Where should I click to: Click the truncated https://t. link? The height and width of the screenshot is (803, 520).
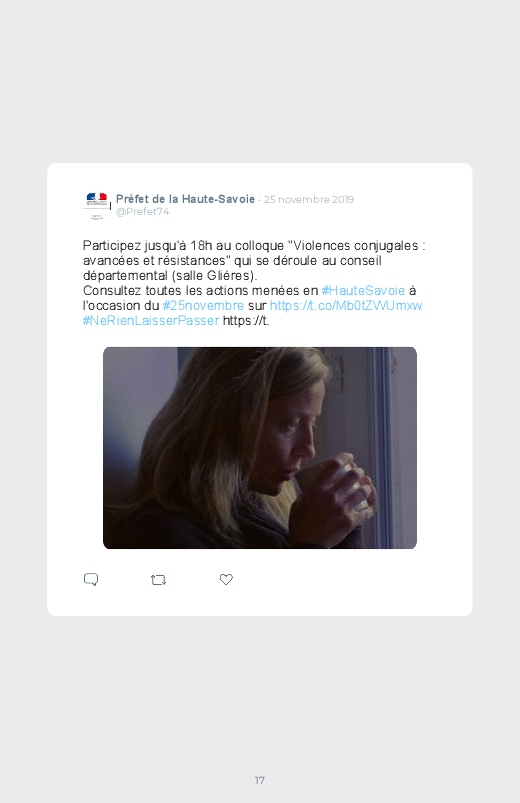pyautogui.click(x=246, y=321)
